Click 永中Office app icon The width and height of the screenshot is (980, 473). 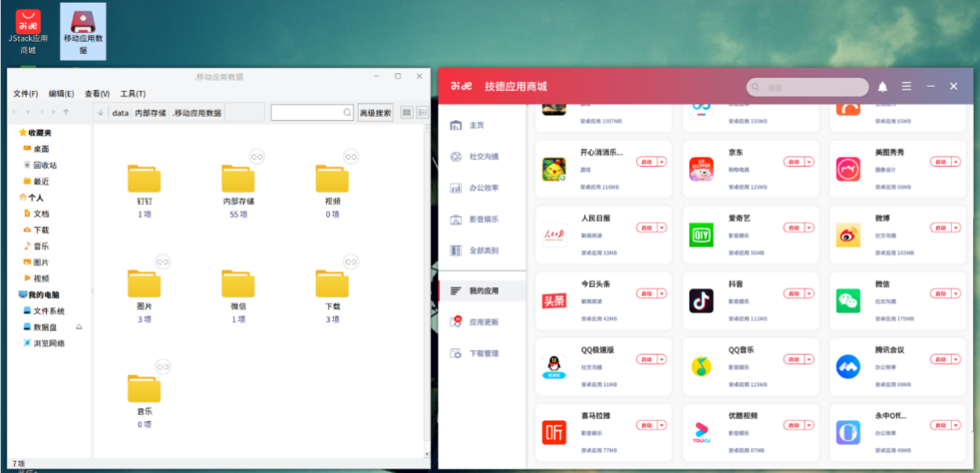pos(848,432)
